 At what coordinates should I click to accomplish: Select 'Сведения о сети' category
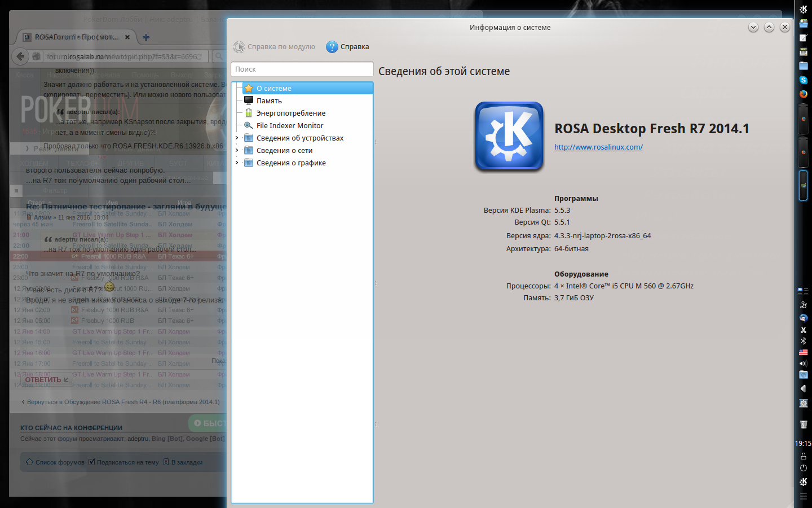click(284, 150)
